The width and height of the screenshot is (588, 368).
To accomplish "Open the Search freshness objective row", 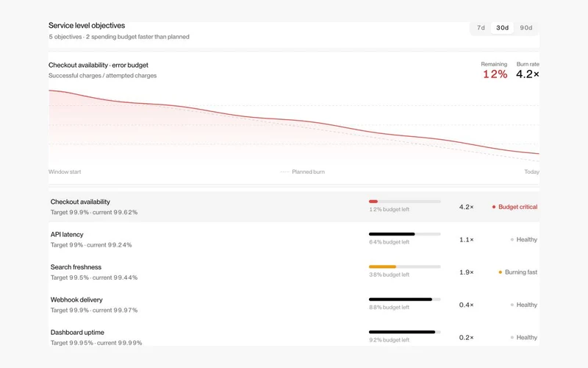I will click(x=293, y=272).
